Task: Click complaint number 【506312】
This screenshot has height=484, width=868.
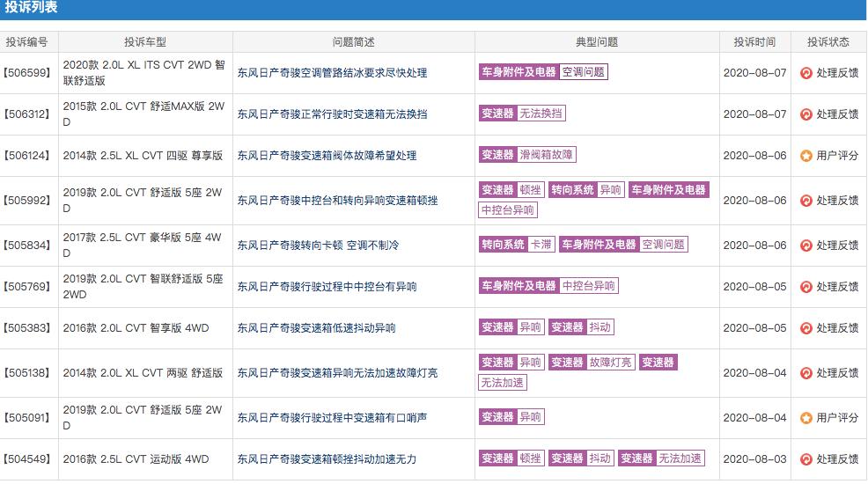Action: [x=26, y=114]
